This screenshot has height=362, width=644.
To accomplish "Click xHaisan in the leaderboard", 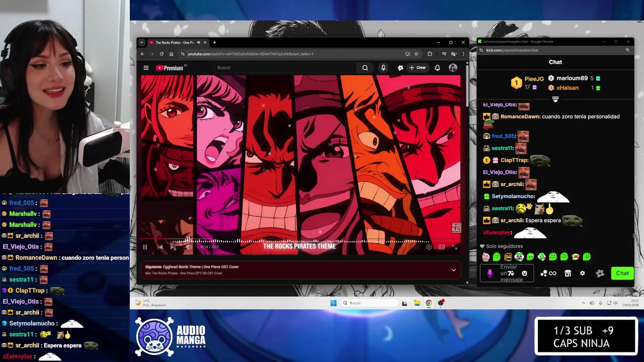I will pyautogui.click(x=568, y=88).
